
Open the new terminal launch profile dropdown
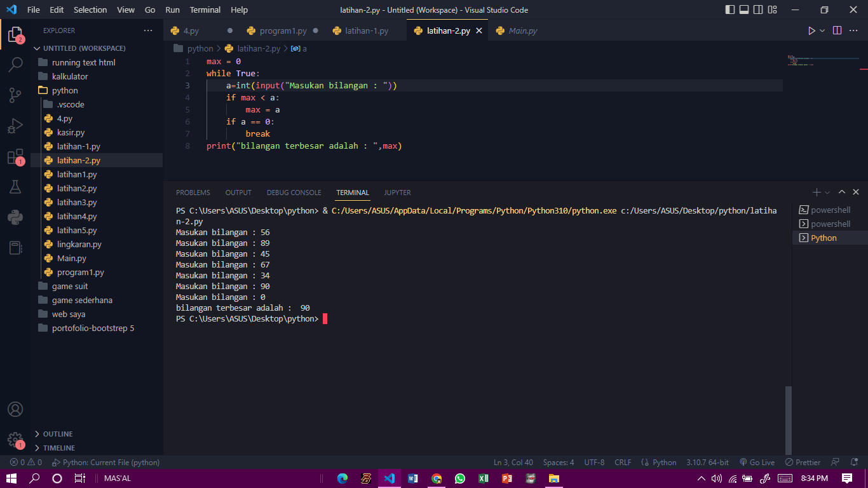coord(827,192)
